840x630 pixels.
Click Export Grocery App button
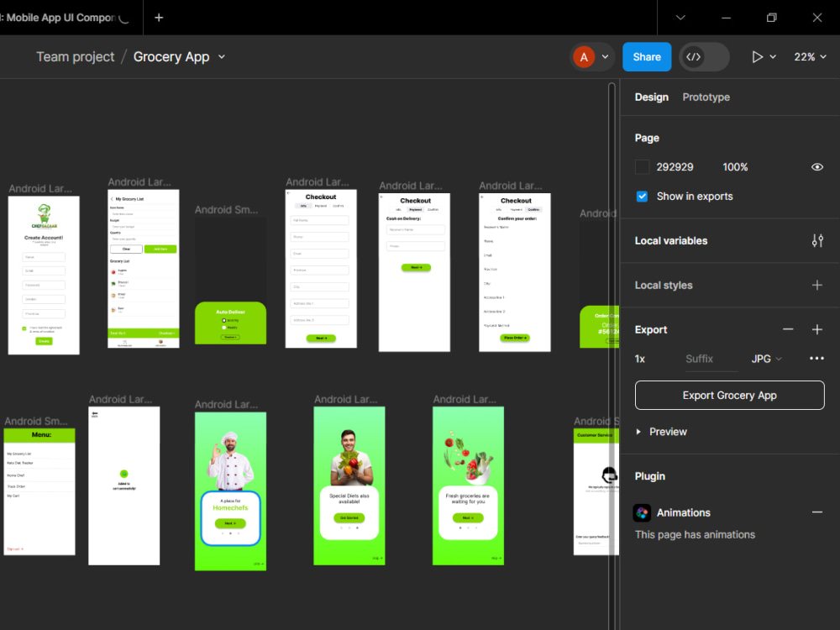[729, 396]
